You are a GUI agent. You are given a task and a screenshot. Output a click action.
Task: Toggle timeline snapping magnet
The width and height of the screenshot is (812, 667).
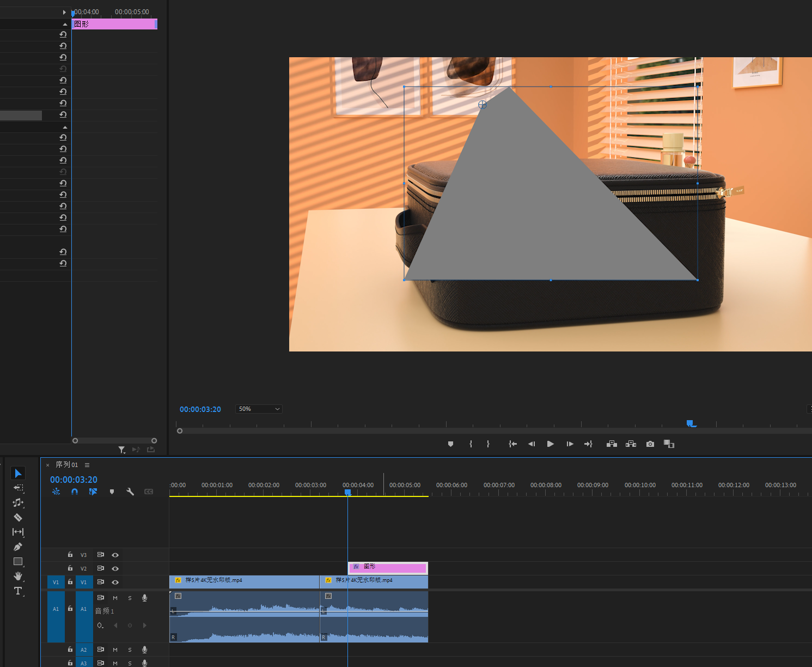coord(75,492)
